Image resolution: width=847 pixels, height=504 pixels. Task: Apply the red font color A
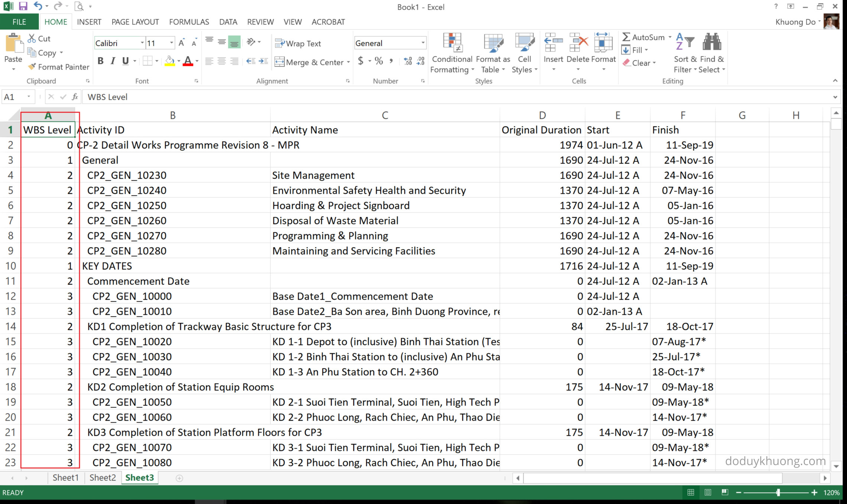(x=188, y=61)
